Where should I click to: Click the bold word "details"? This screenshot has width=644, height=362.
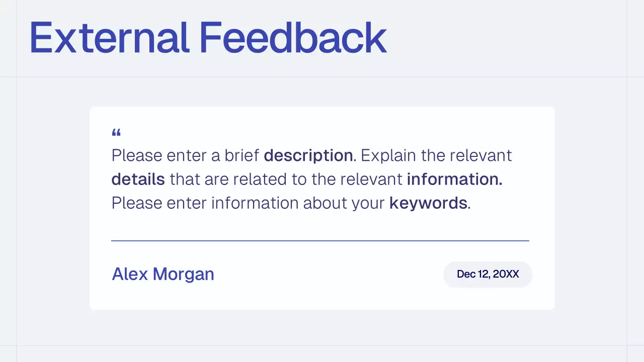(138, 179)
